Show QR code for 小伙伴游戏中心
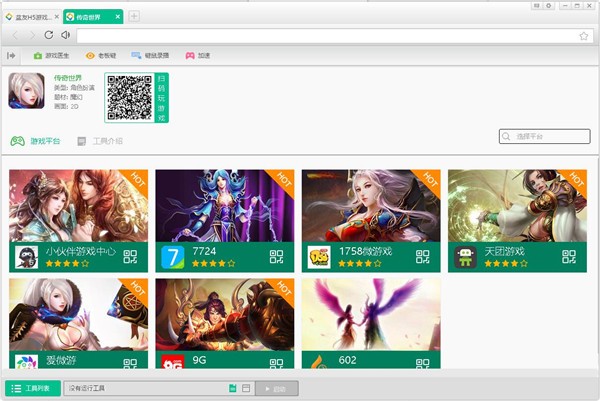Viewport: 600px width, 401px height. (x=130, y=257)
